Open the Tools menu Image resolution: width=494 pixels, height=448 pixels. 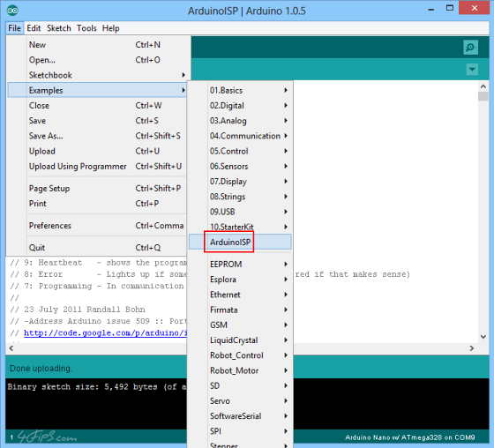click(86, 28)
